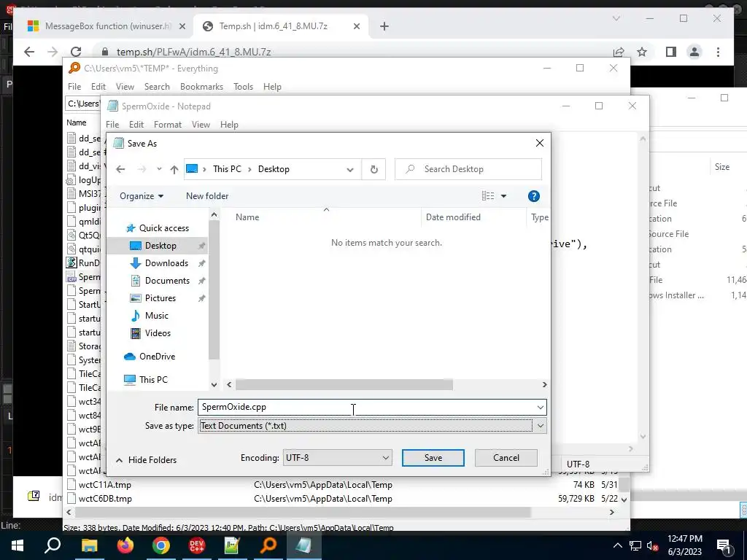
Task: Go up one folder level
Action: 174,169
